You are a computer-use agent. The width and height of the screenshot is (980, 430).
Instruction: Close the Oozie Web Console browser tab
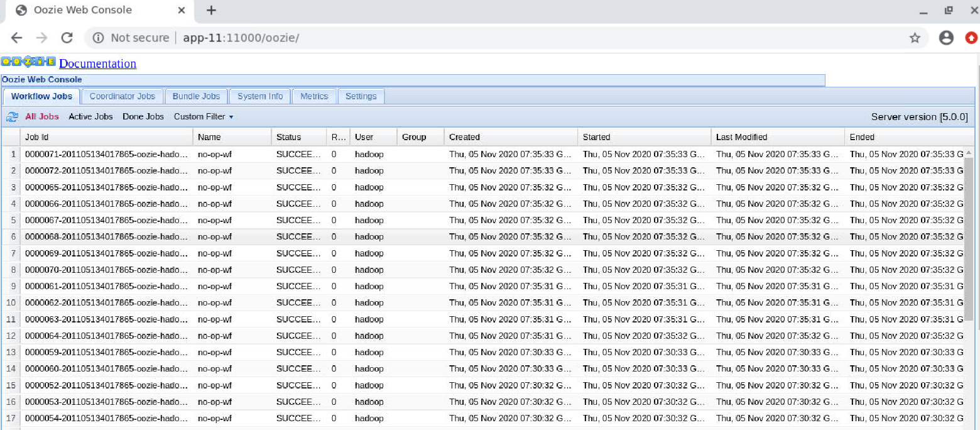(x=182, y=10)
